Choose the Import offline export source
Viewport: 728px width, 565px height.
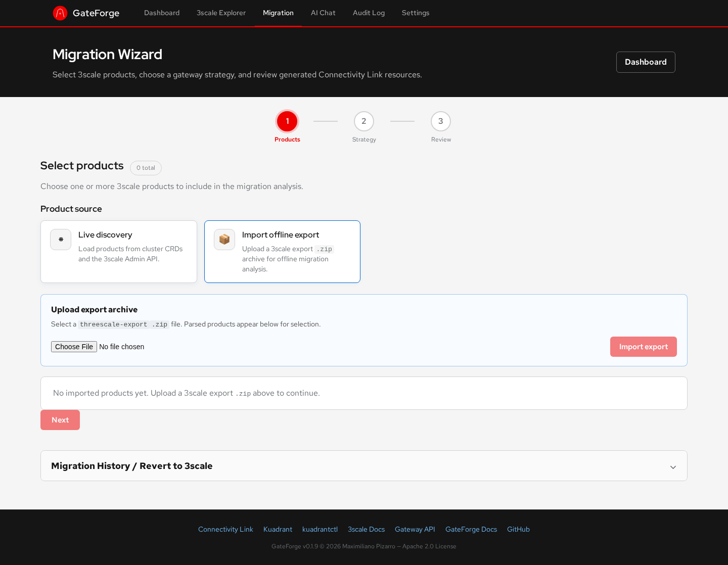click(282, 252)
